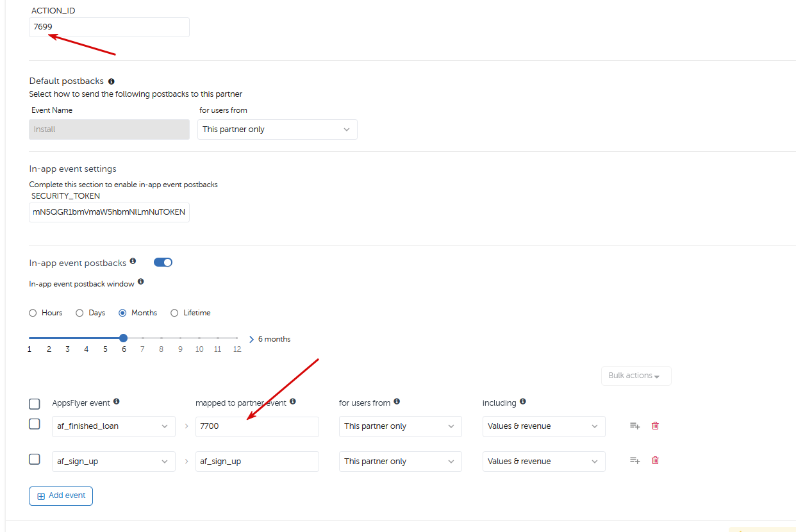Click the including column info icon

(523, 402)
